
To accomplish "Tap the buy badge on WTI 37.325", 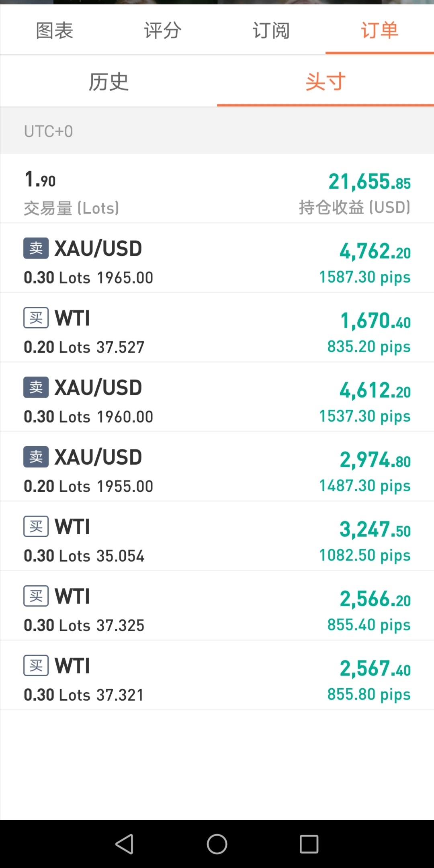I will point(36,596).
